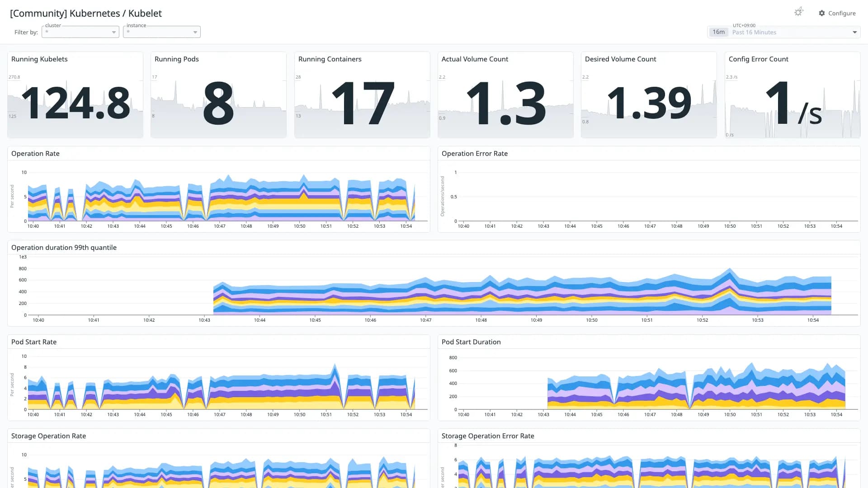868x488 pixels.
Task: Click the Operation duration 99th quantile title
Action: [x=64, y=248]
